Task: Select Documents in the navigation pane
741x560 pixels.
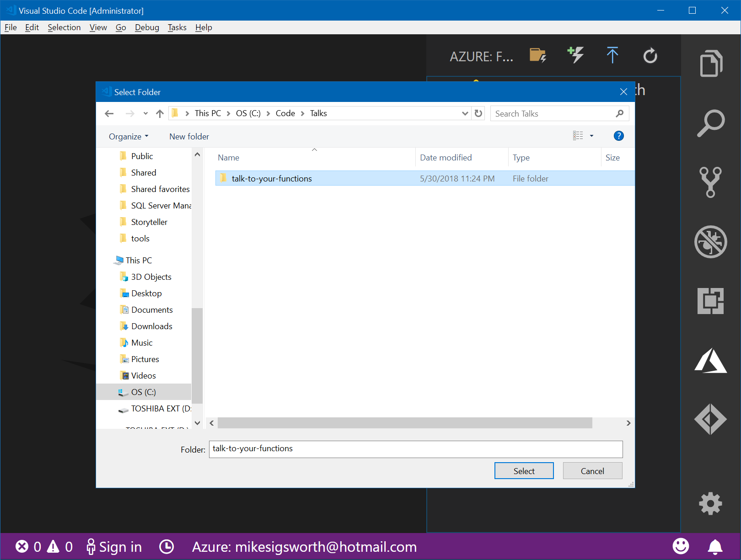Action: [152, 309]
